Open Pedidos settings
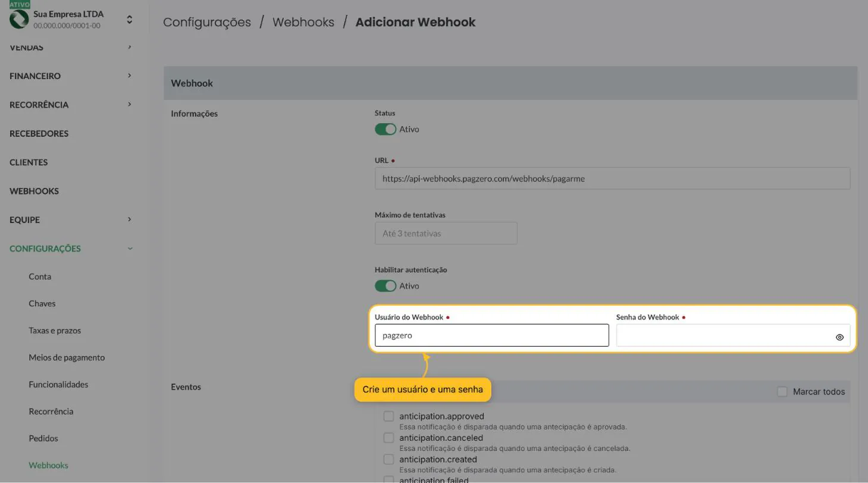Screen dimensions: 868x483 point(43,438)
